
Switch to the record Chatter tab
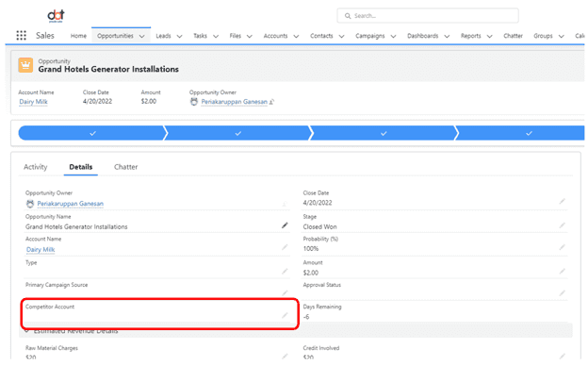(125, 167)
